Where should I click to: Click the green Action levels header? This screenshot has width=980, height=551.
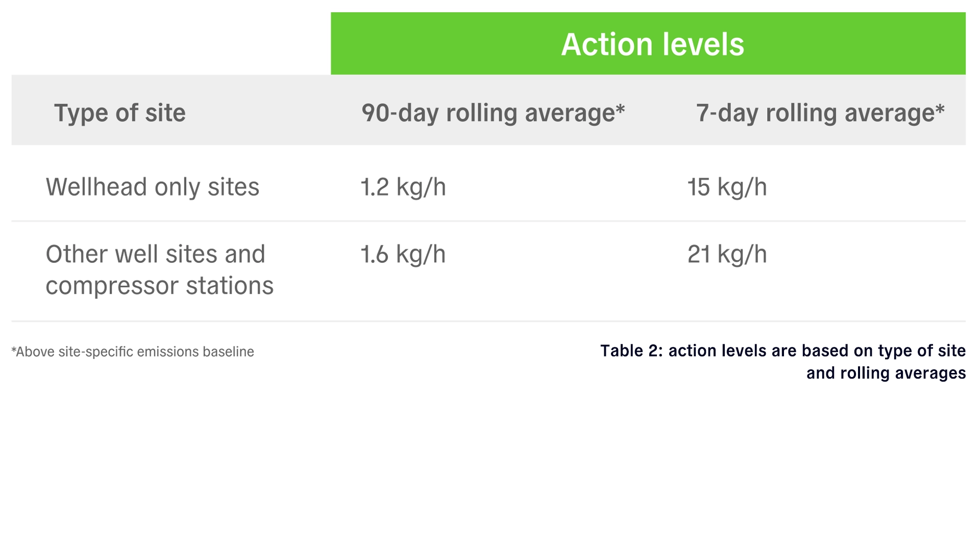coord(648,44)
